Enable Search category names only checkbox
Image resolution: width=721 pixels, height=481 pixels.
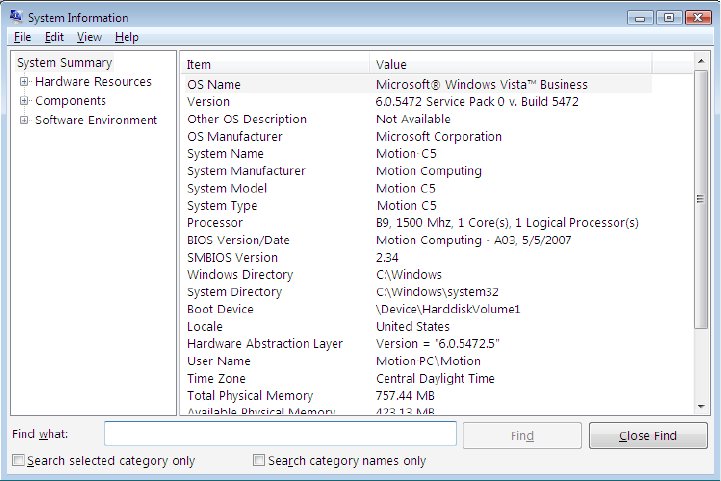point(259,461)
